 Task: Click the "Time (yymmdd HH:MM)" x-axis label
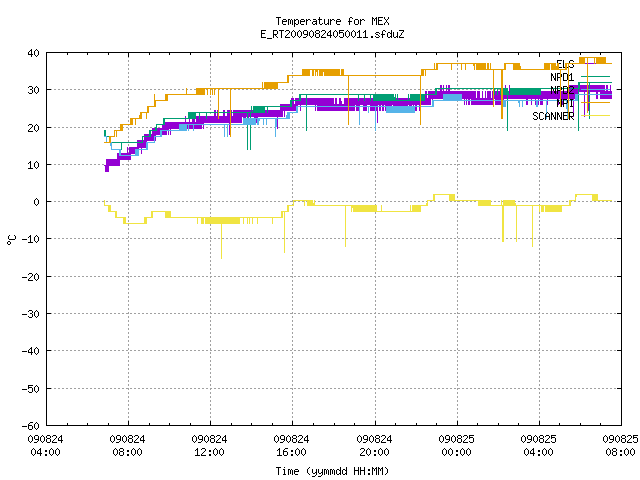coord(332,471)
